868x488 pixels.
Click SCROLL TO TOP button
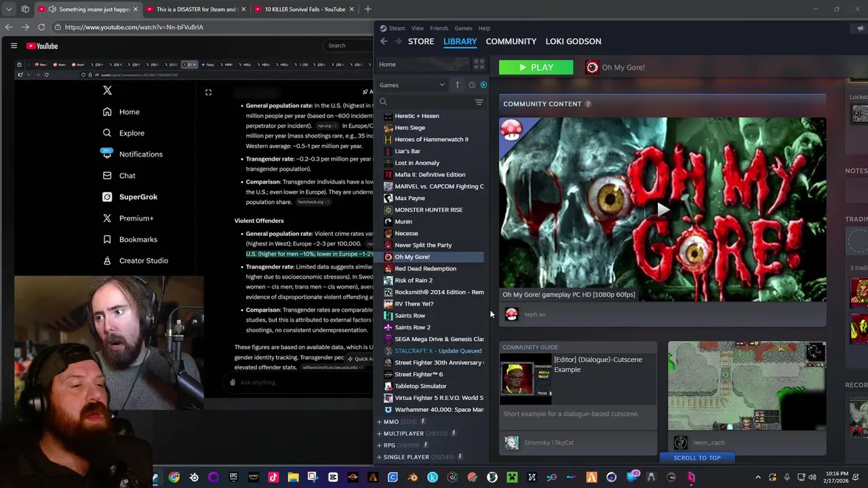point(697,457)
